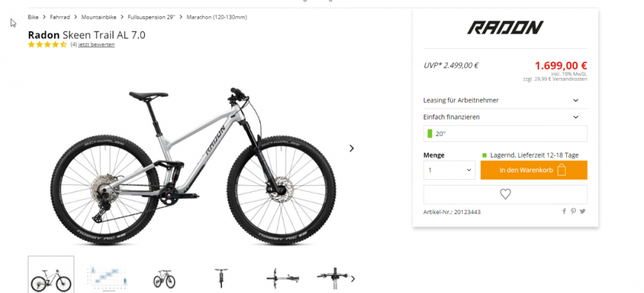Share product on Twitter icon
644x293 pixels.
[x=583, y=211]
